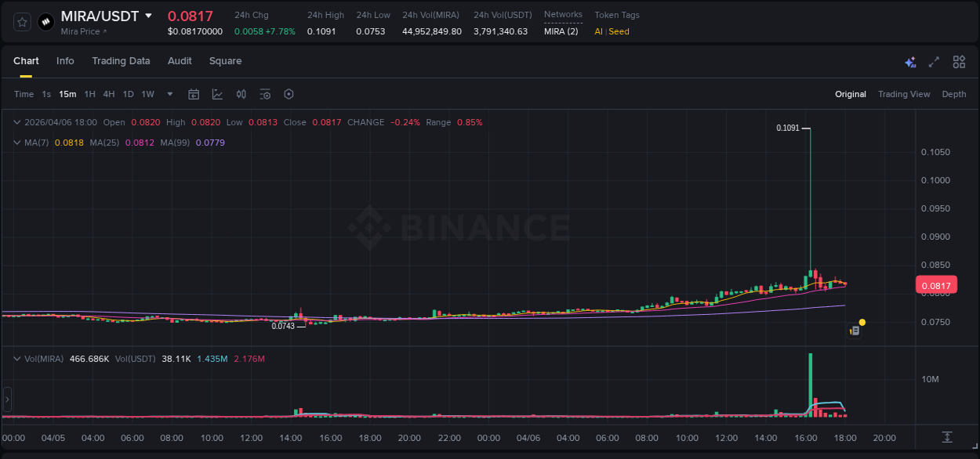Click the 0.0743 low price marker
980x459 pixels.
point(283,326)
